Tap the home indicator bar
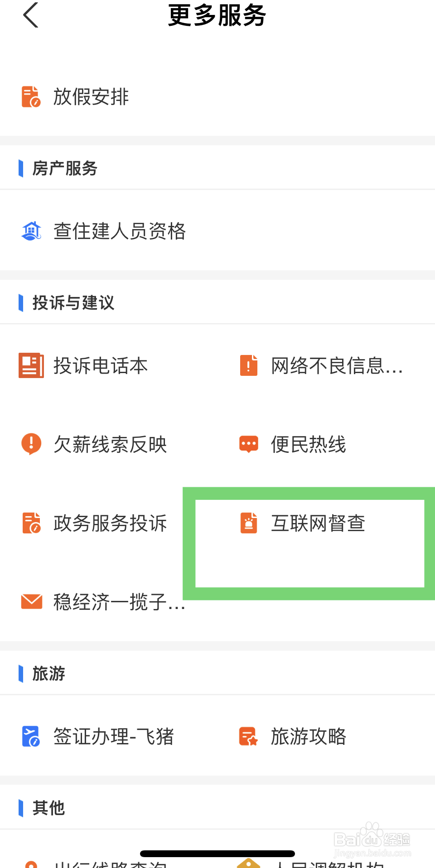 tap(217, 854)
